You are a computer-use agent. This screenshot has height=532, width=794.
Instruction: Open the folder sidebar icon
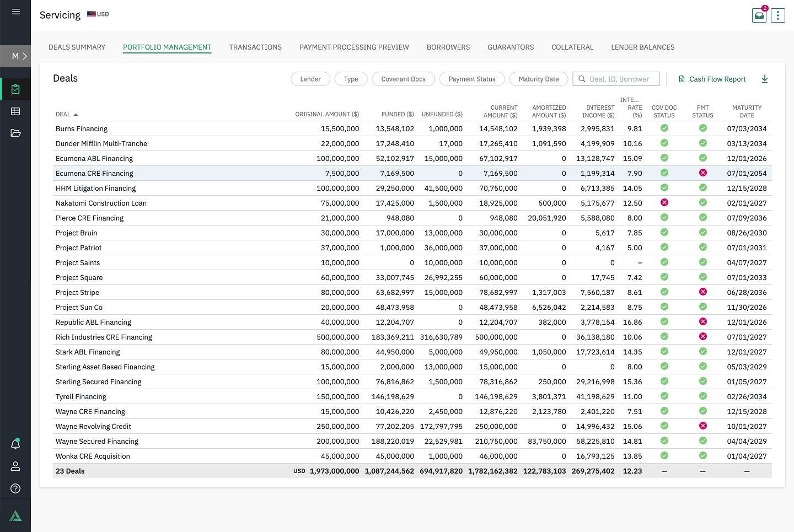click(15, 133)
